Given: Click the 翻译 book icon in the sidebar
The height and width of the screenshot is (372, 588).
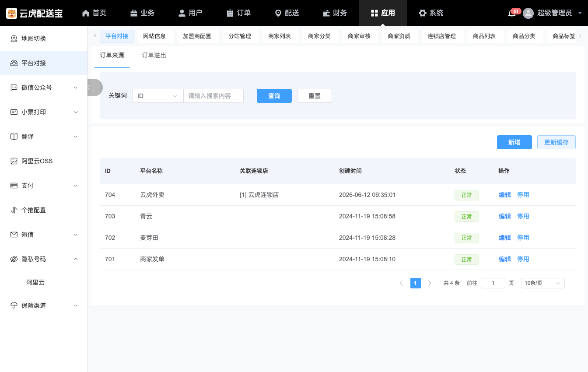Looking at the screenshot, I should click(x=14, y=137).
